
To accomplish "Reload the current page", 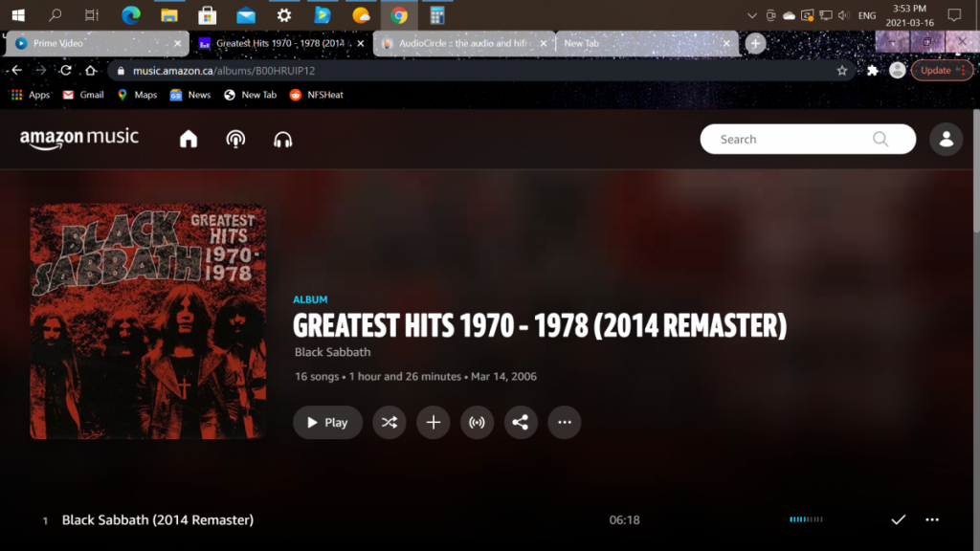I will (66, 71).
